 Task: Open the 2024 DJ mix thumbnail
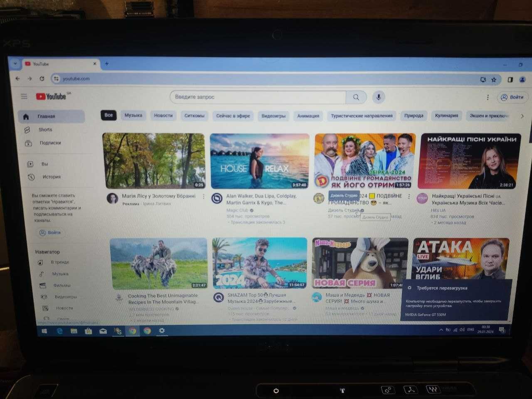pos(260,263)
